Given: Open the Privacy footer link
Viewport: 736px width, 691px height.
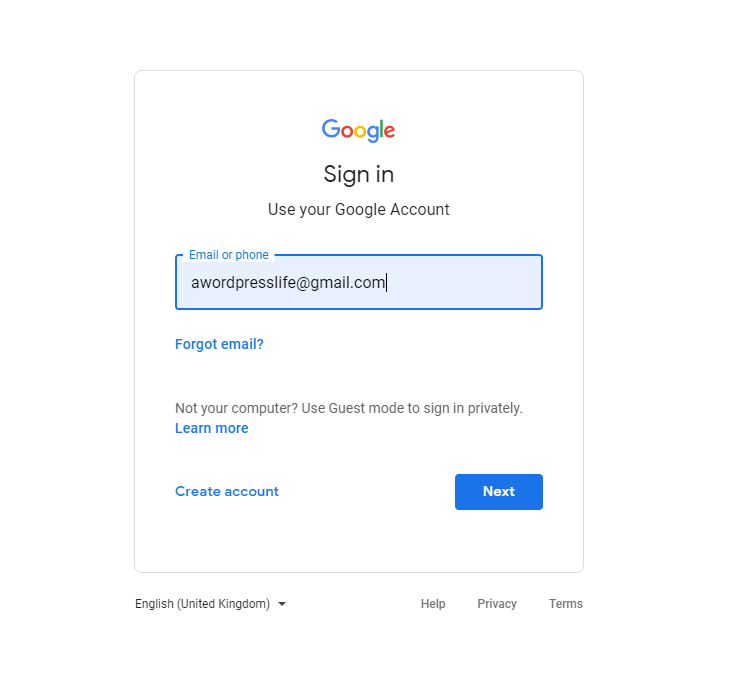Looking at the screenshot, I should [x=497, y=604].
